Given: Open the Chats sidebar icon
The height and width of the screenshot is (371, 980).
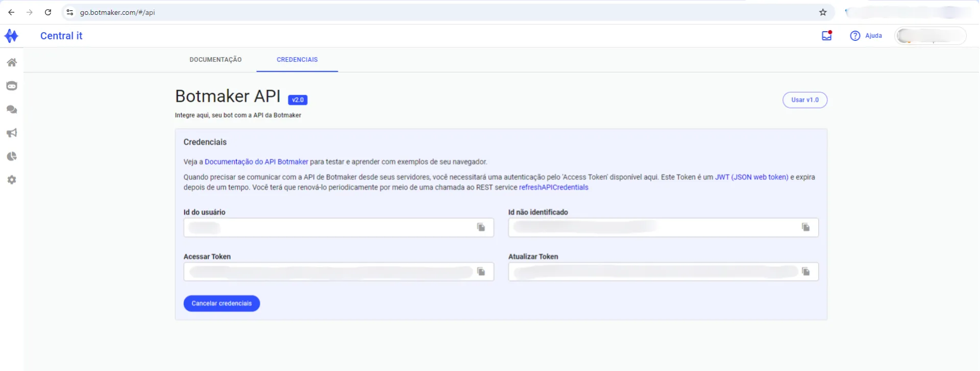Looking at the screenshot, I should 12,109.
